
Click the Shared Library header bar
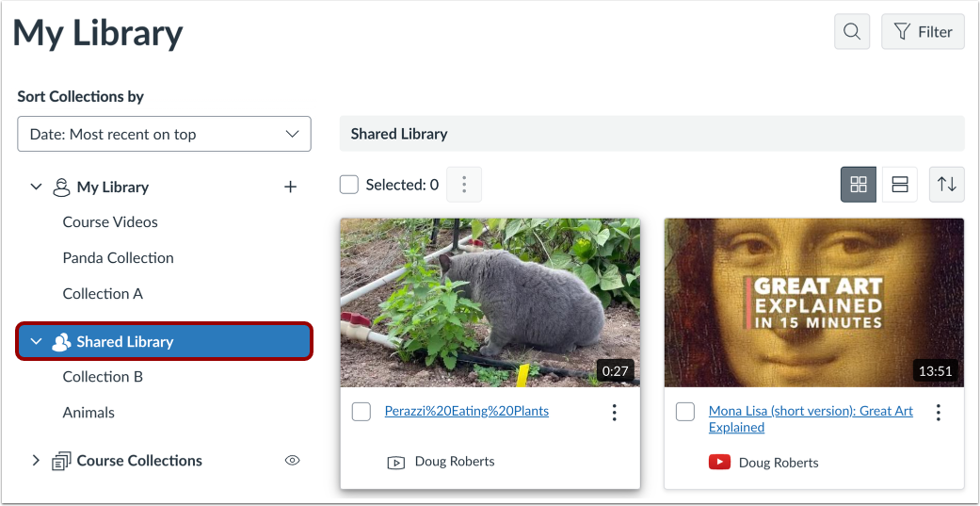point(651,133)
